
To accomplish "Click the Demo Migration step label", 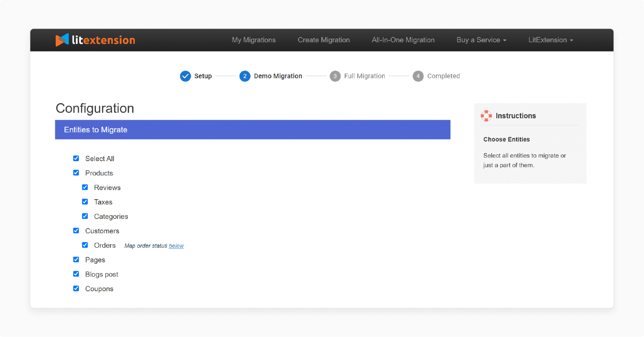I will coord(278,76).
